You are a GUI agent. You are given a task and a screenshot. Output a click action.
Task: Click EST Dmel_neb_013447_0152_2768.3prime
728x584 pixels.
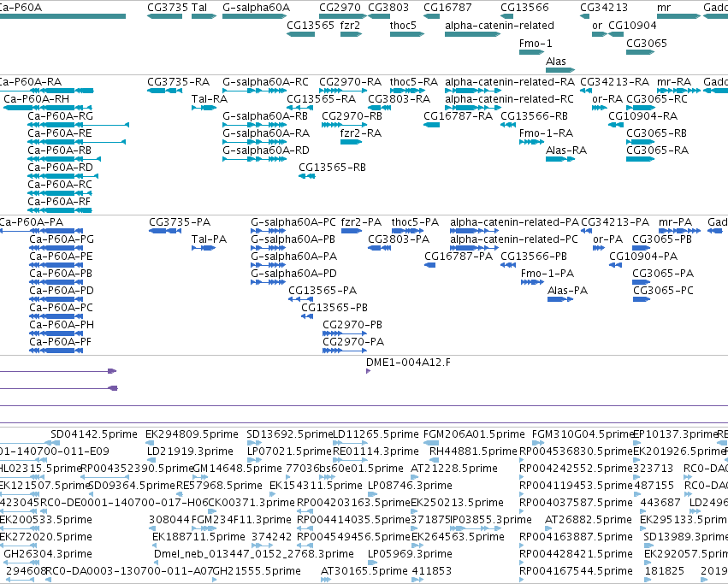click(x=254, y=554)
